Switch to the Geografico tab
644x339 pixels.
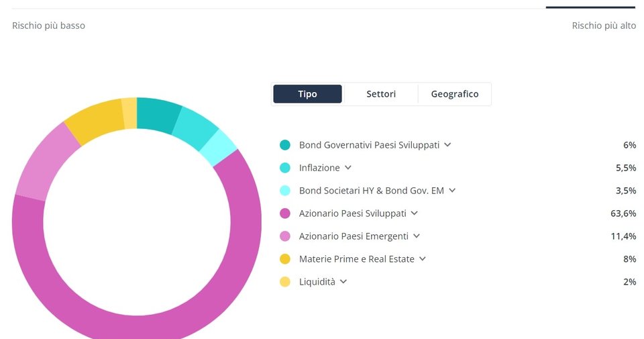pos(455,94)
